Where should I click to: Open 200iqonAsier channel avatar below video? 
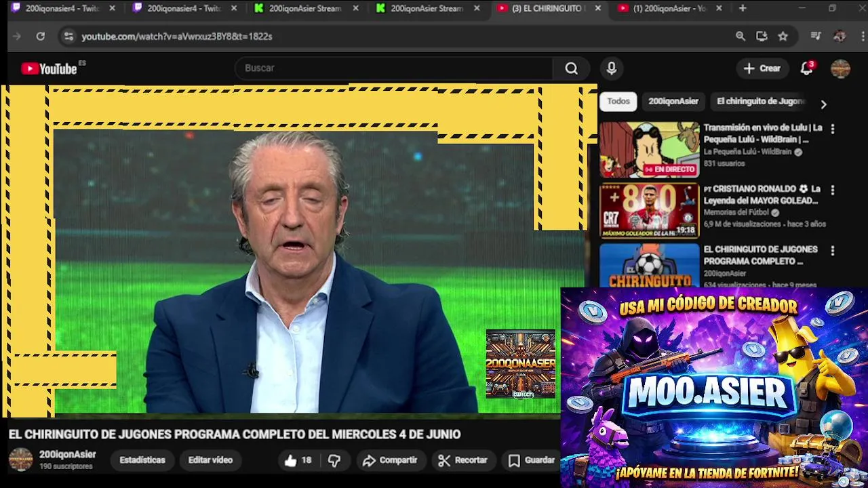pos(20,460)
